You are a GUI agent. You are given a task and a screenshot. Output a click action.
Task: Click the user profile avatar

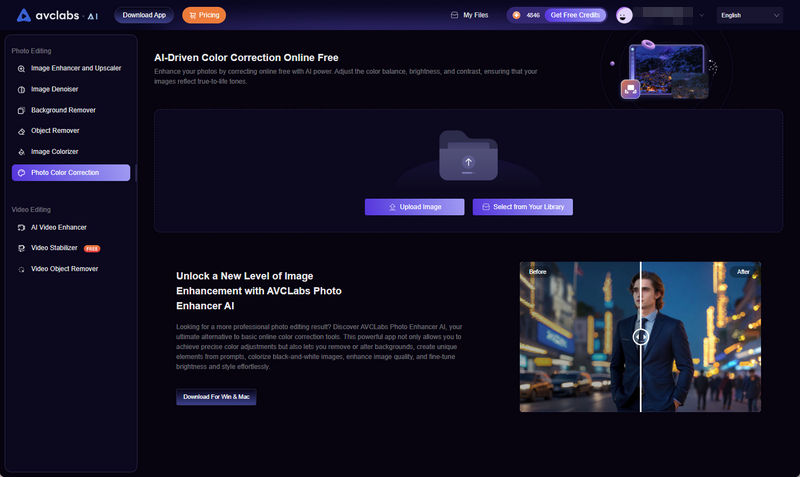point(624,15)
